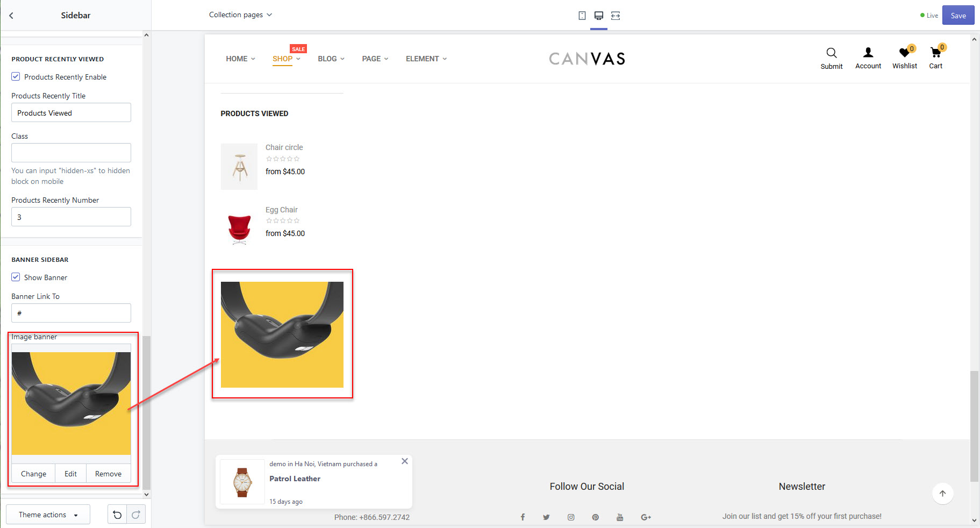Click the Products Recently Title input field

(x=71, y=112)
